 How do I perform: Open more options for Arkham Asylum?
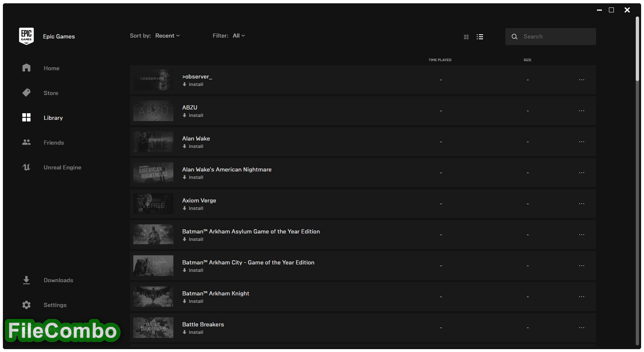[582, 235]
